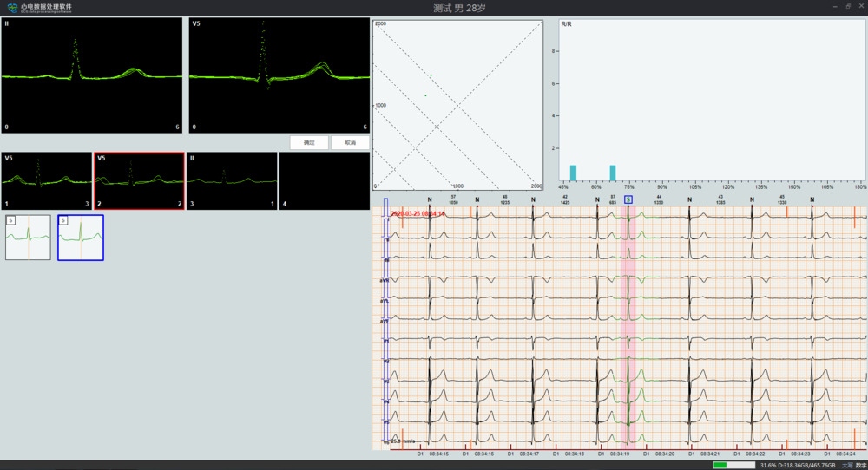Image resolution: width=868 pixels, height=470 pixels.
Task: Click the 确定 confirm button
Action: [x=309, y=142]
